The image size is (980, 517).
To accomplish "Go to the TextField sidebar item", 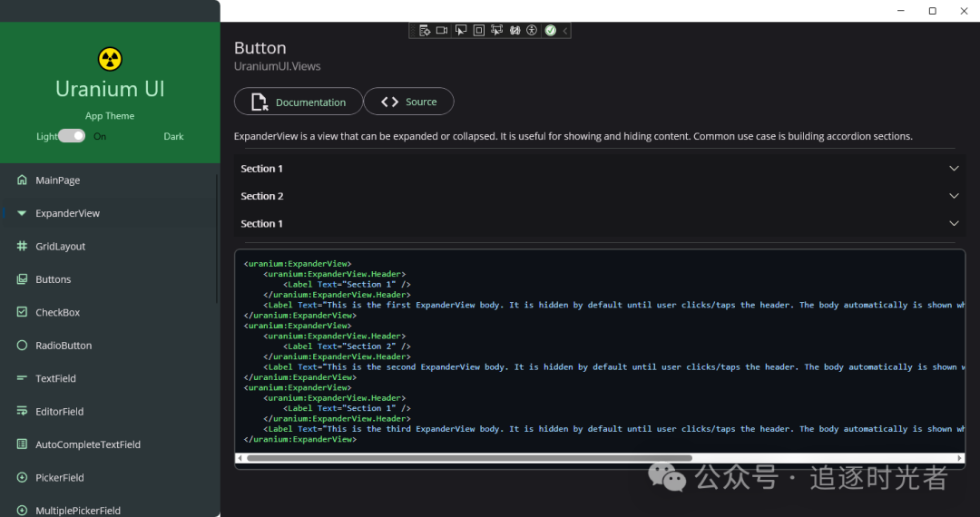I will pyautogui.click(x=55, y=379).
